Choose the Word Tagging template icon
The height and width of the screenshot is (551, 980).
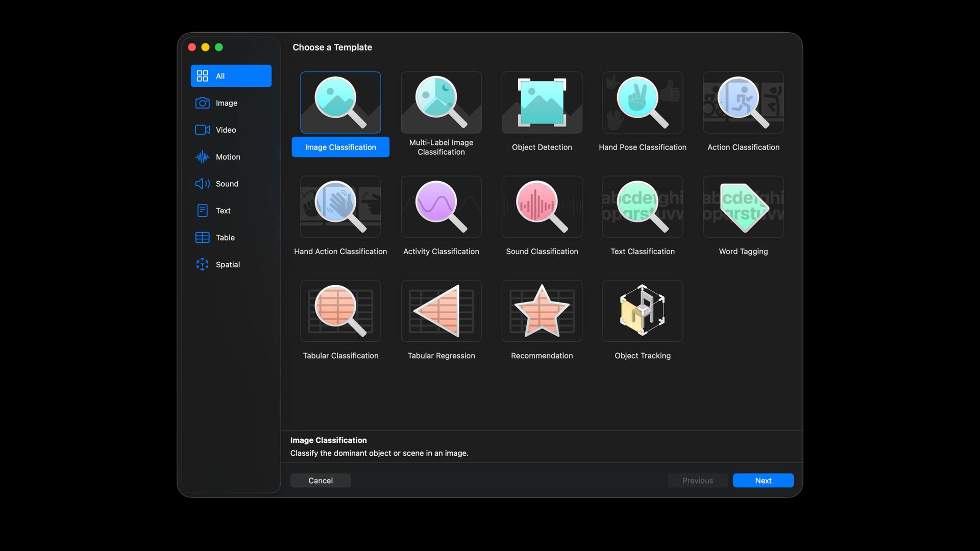click(x=743, y=207)
